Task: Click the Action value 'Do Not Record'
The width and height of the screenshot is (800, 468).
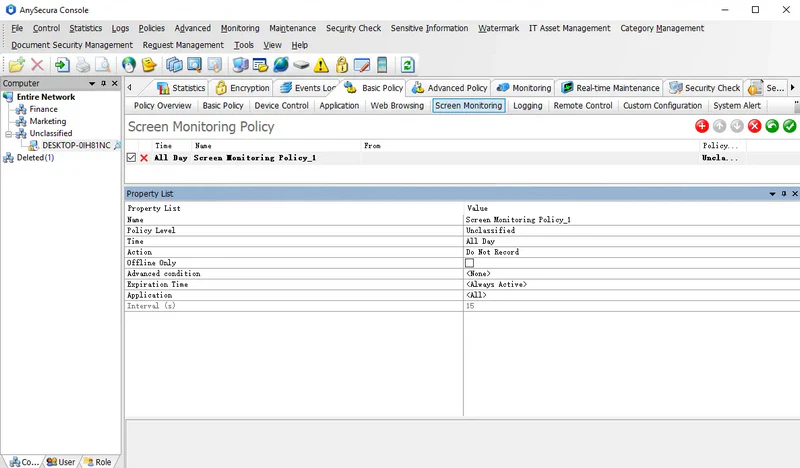Action: point(492,252)
